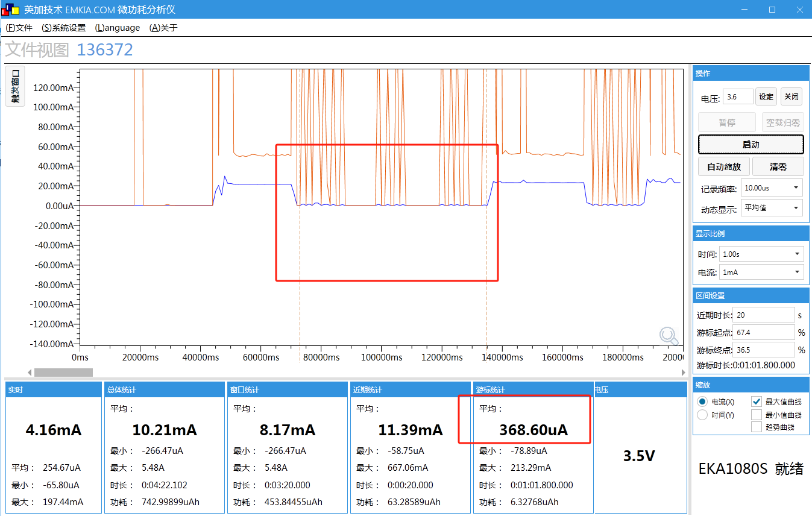812x516 pixels.
Task: Click the 实时 reading 4.16mA
Action: tap(54, 430)
